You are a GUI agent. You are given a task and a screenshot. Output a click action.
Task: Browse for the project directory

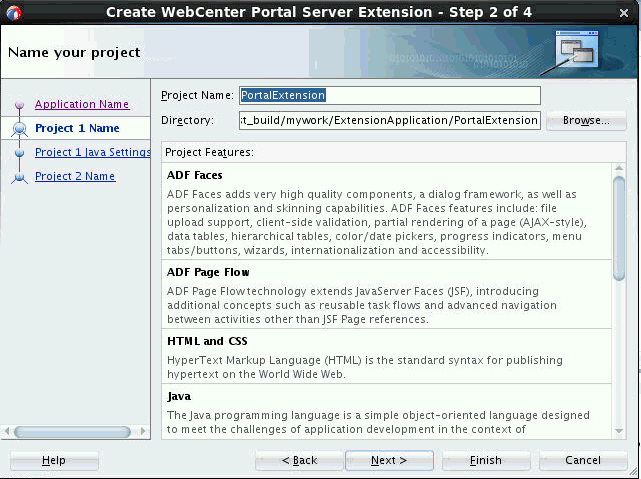click(x=586, y=121)
